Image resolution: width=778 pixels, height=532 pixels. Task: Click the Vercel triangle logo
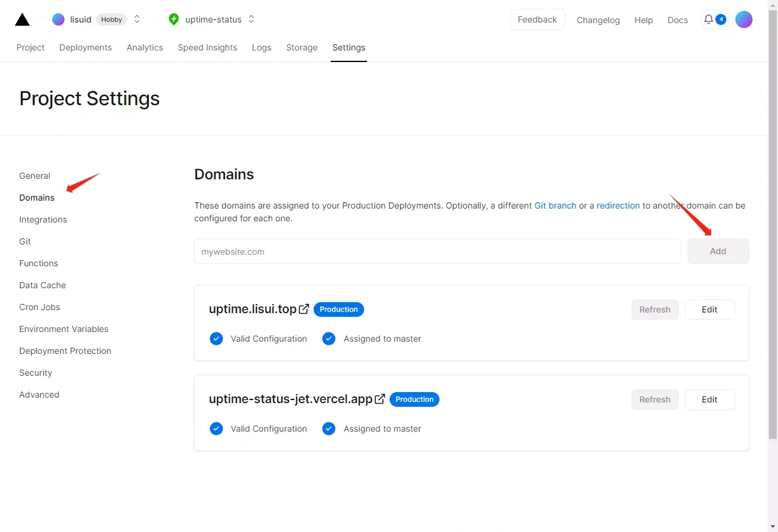[x=22, y=19]
